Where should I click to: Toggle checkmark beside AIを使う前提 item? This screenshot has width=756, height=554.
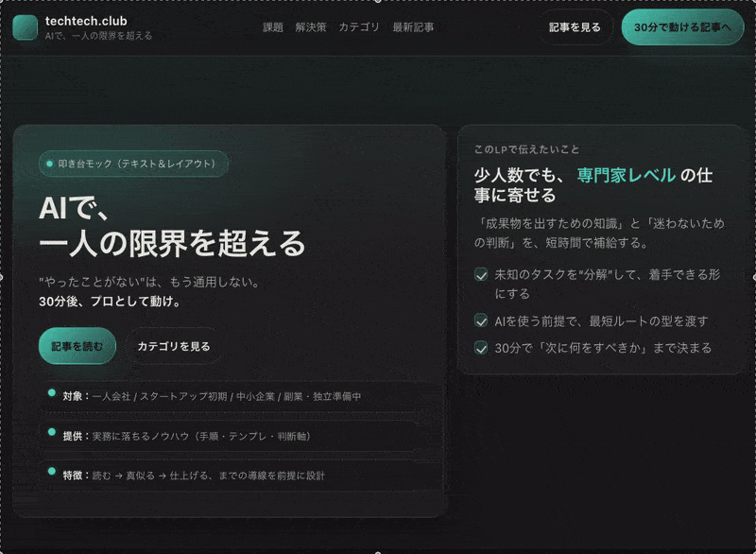click(x=480, y=320)
